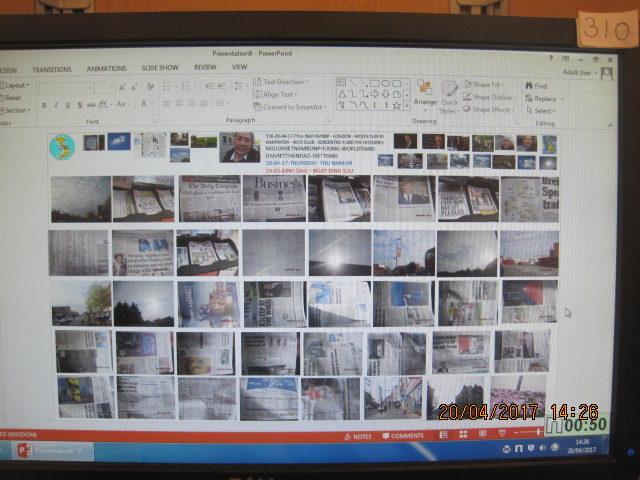Open font size combo box
The image size is (640, 480).
coord(104,88)
